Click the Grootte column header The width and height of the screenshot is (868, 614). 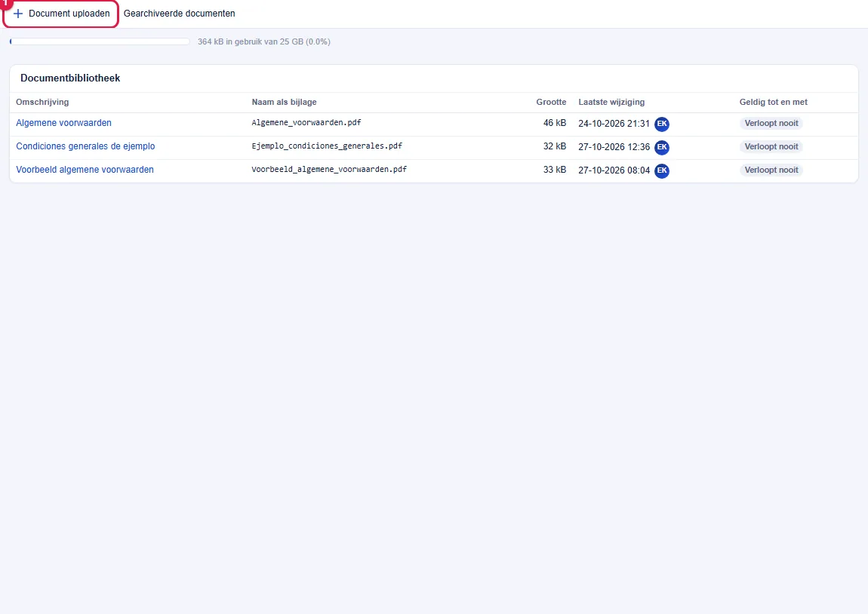pyautogui.click(x=551, y=102)
